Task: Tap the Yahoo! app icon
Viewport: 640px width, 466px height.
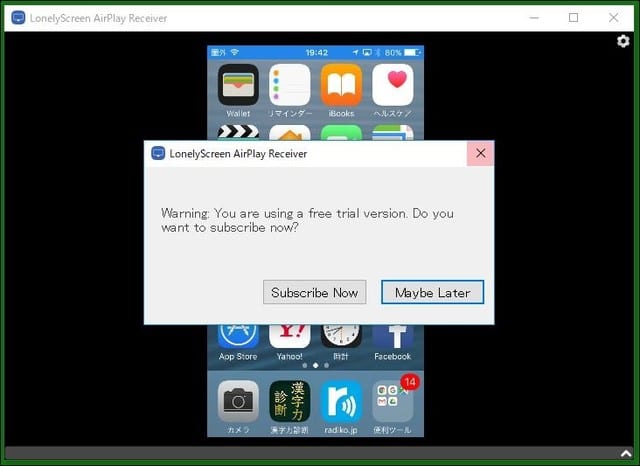Action: 290,335
